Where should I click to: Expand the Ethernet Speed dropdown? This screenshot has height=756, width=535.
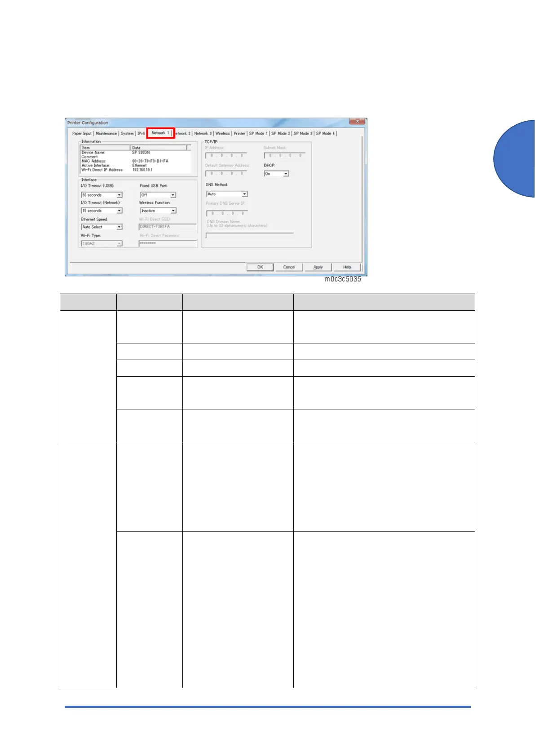point(102,227)
